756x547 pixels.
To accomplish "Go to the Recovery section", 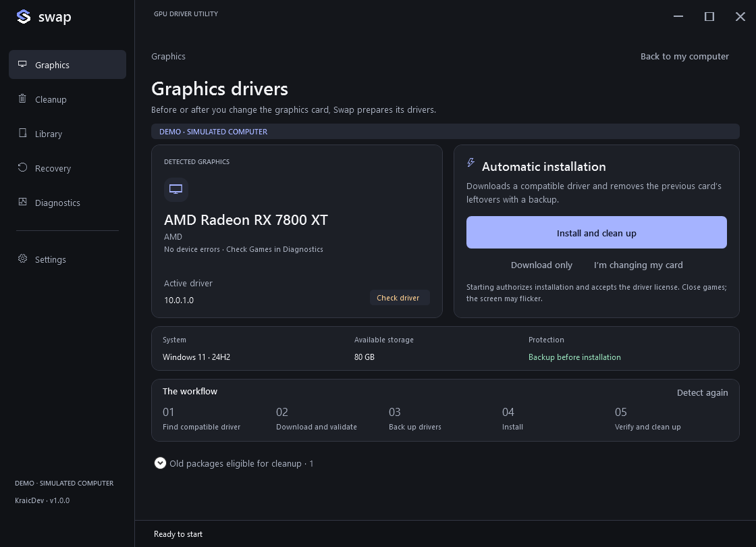I will tap(67, 168).
